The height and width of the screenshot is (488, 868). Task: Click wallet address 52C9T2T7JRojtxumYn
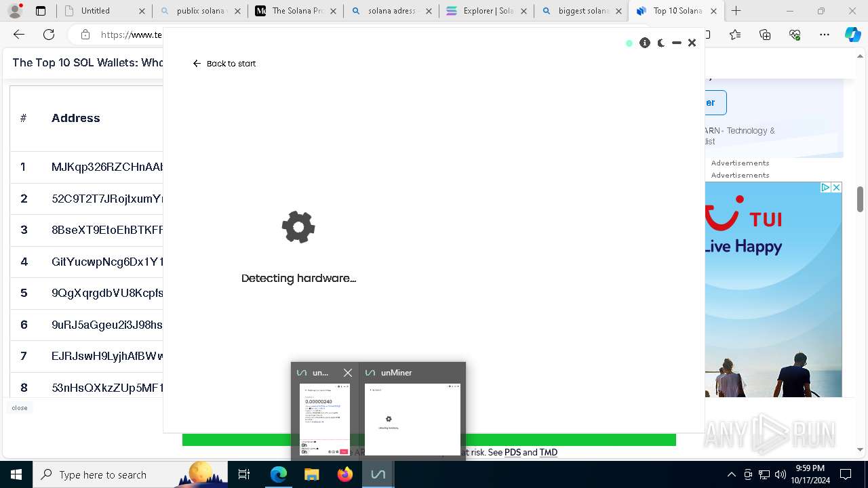point(107,199)
